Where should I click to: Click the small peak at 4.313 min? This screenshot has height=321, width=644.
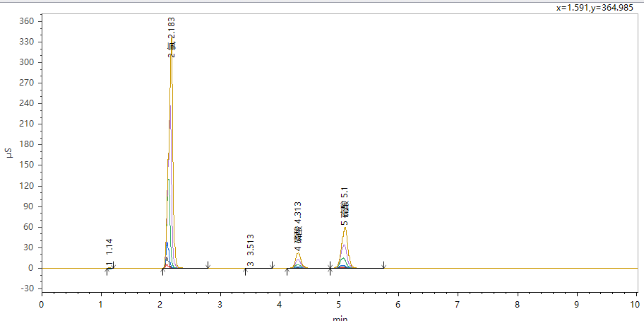(x=298, y=255)
